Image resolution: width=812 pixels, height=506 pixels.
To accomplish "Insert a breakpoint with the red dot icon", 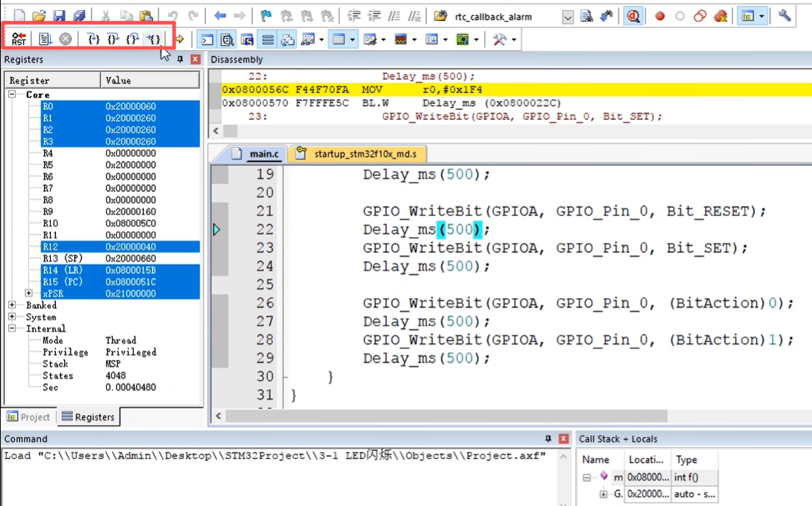I will tap(660, 17).
